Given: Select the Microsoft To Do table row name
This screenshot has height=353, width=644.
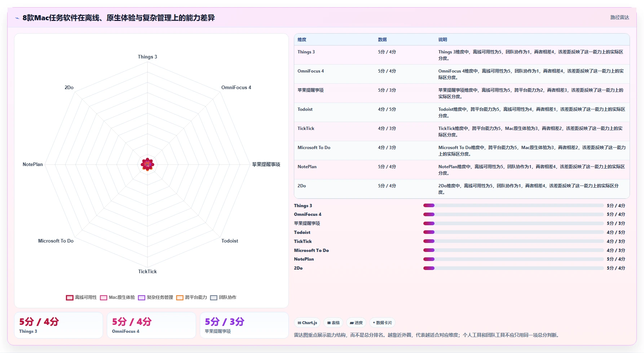Looking at the screenshot, I should pyautogui.click(x=314, y=148).
